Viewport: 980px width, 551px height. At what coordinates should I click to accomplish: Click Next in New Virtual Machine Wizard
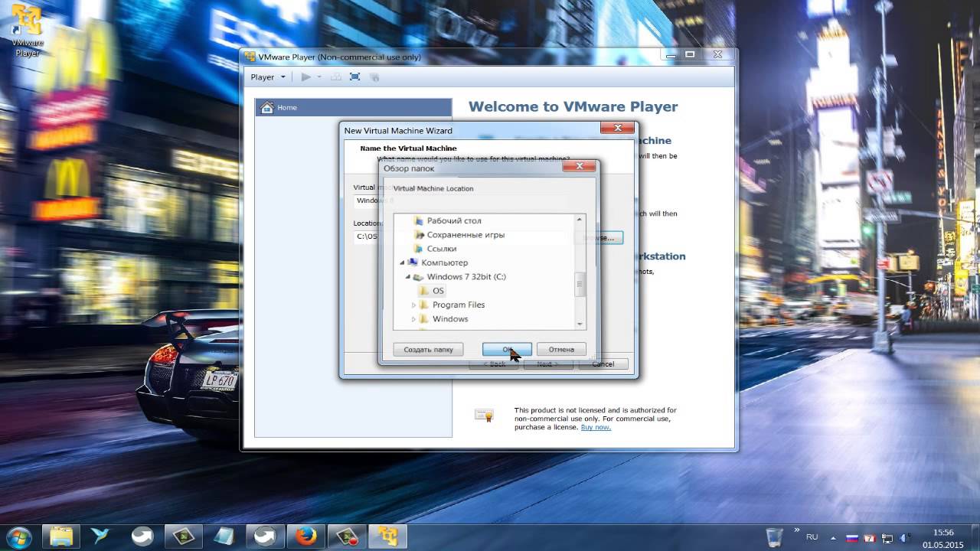(x=547, y=364)
